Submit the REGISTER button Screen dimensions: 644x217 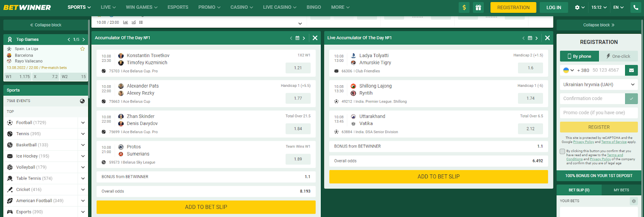pyautogui.click(x=599, y=127)
